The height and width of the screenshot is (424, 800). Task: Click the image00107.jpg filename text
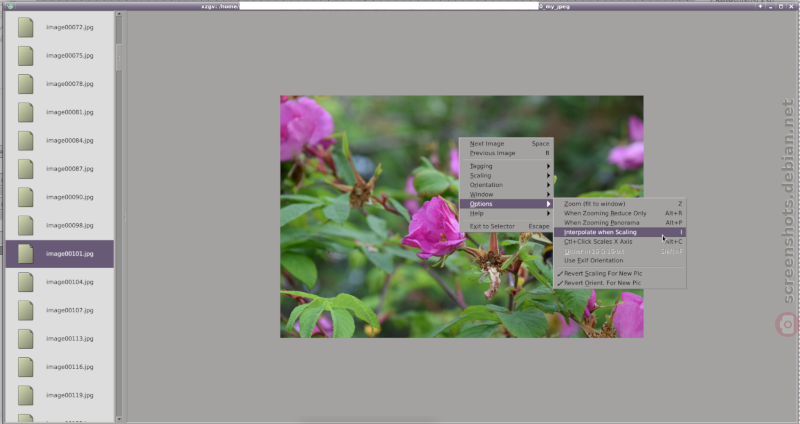click(70, 310)
